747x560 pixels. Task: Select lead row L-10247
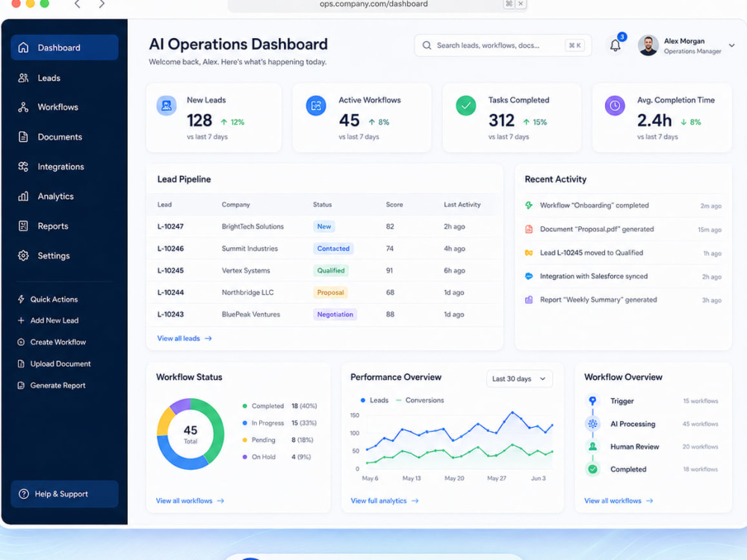pos(324,227)
